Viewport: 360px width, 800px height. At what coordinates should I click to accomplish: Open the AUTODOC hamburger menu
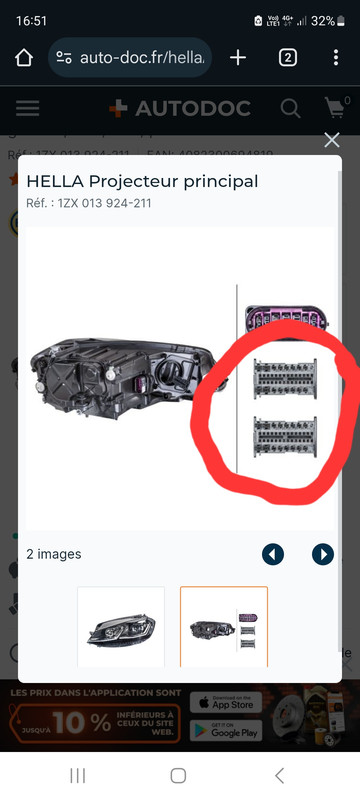[28, 108]
